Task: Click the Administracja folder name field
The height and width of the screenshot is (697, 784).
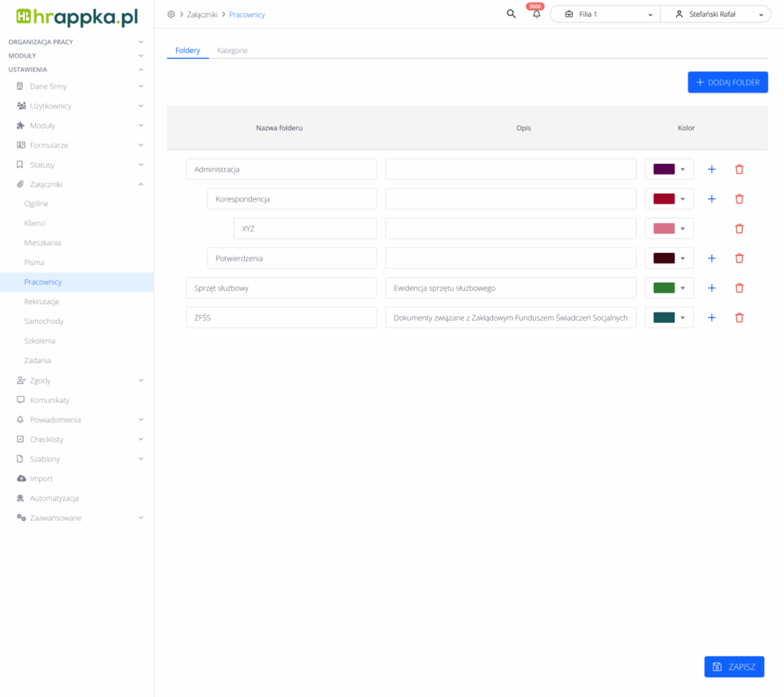Action: pos(281,169)
